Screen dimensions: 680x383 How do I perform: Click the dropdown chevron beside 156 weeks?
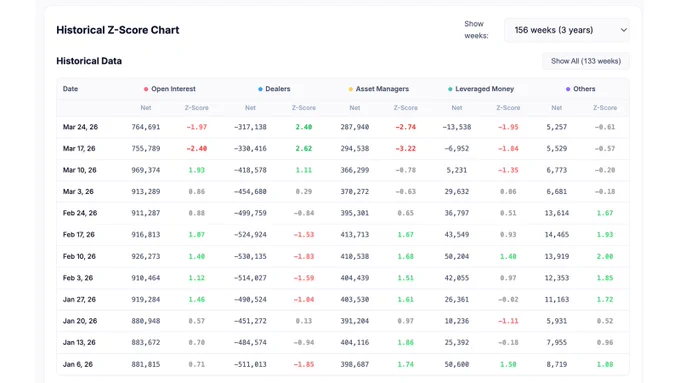click(x=624, y=30)
